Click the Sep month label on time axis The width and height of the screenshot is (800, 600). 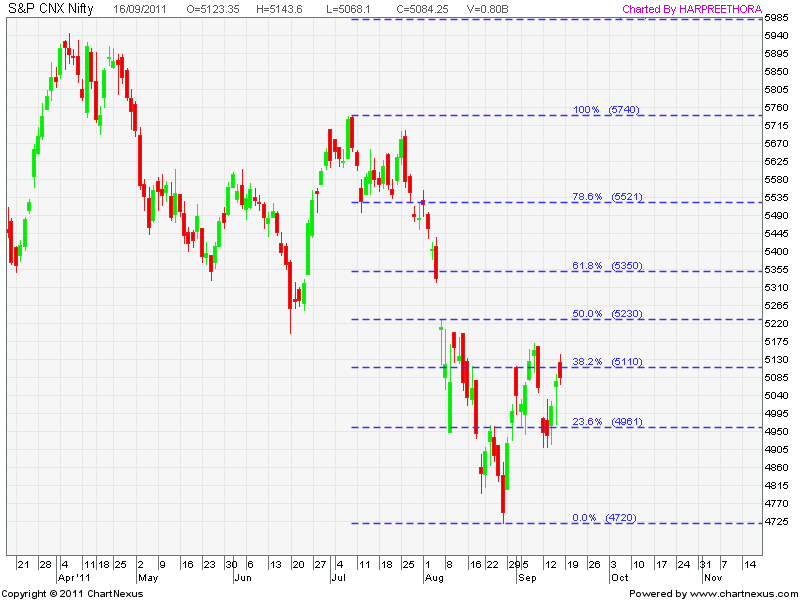click(x=527, y=578)
